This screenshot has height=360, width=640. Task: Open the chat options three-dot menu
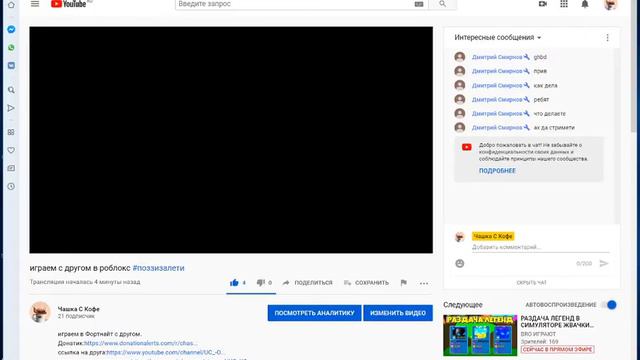click(607, 38)
